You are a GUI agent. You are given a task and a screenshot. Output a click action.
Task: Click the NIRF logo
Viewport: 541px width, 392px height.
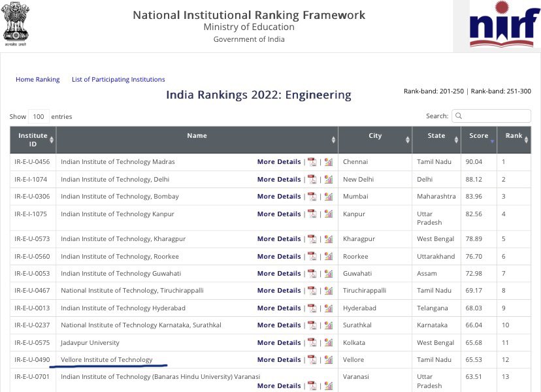click(x=504, y=25)
